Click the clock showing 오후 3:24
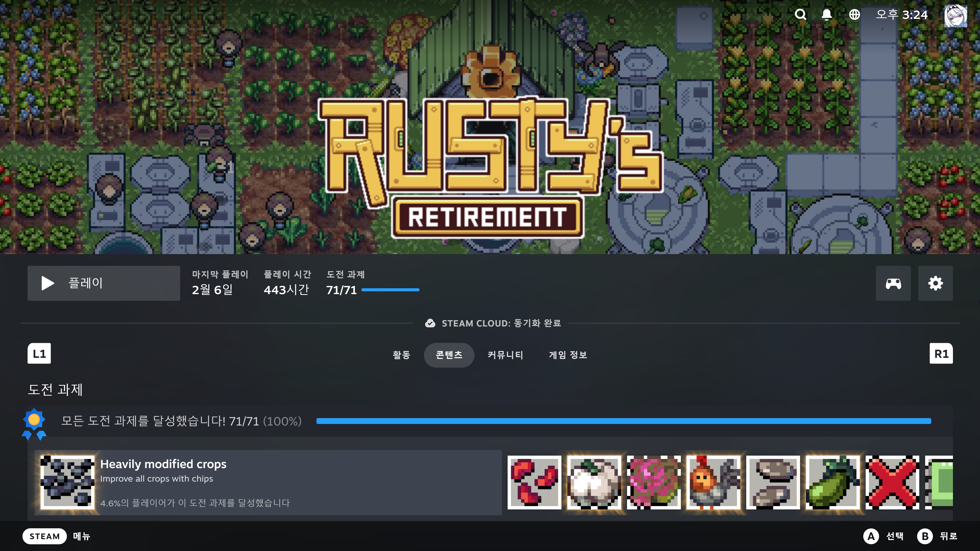 point(902,15)
